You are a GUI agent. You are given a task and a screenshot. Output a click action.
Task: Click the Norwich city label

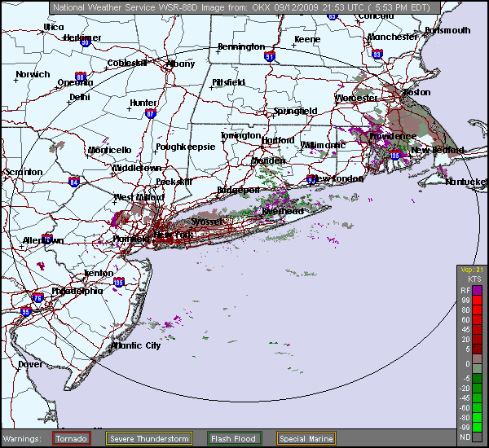(x=33, y=74)
